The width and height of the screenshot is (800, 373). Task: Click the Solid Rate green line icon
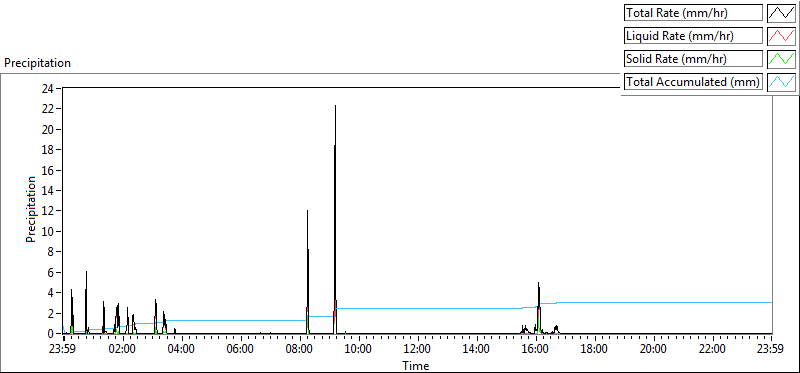click(781, 59)
